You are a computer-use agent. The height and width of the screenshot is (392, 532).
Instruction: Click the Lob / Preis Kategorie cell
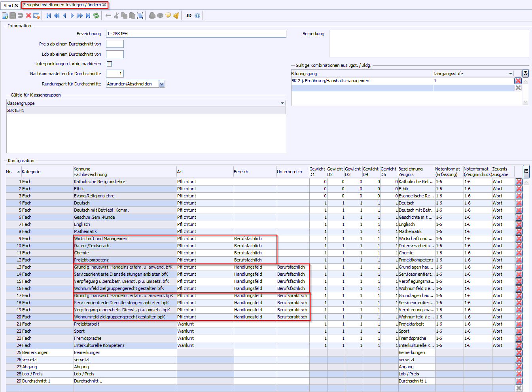pos(47,374)
